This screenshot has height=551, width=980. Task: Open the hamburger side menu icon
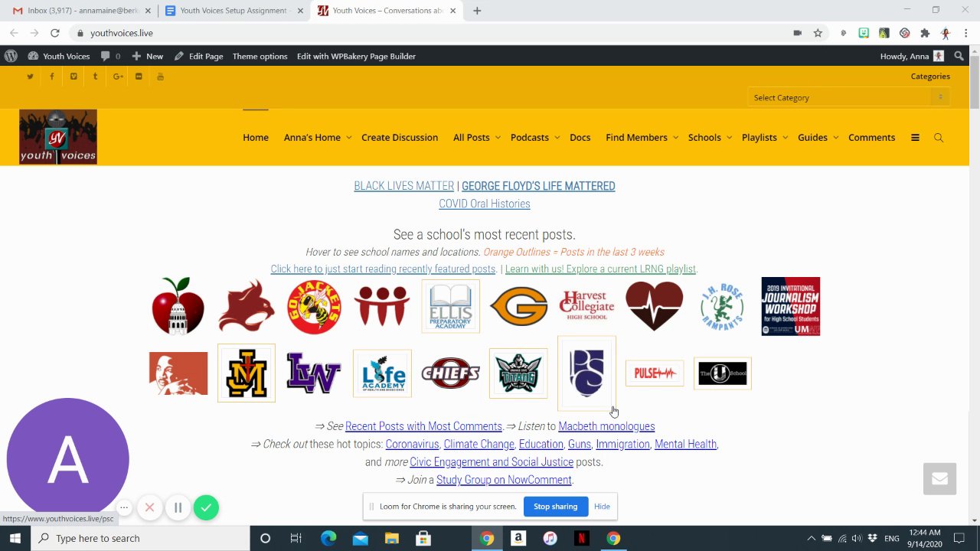pos(915,138)
